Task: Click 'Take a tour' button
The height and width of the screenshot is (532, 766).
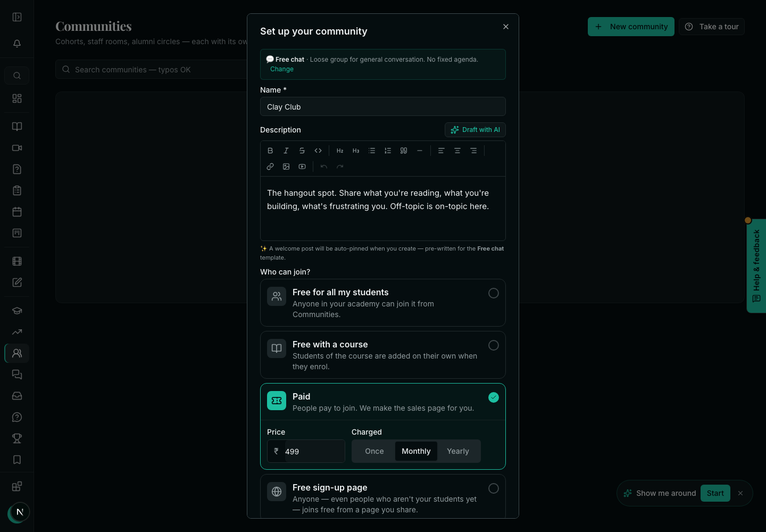Action: pos(711,27)
